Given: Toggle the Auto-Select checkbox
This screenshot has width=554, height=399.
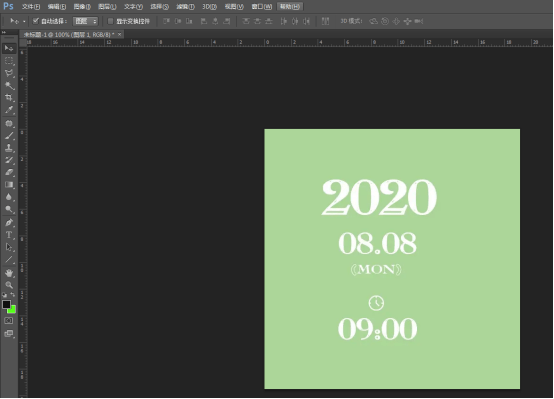Looking at the screenshot, I should [35, 21].
